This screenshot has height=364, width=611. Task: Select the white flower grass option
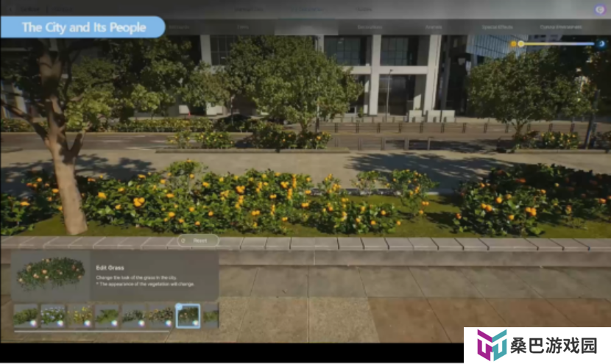(53, 315)
